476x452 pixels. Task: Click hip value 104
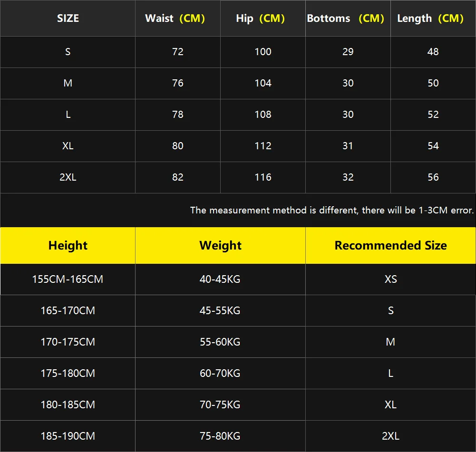[263, 83]
